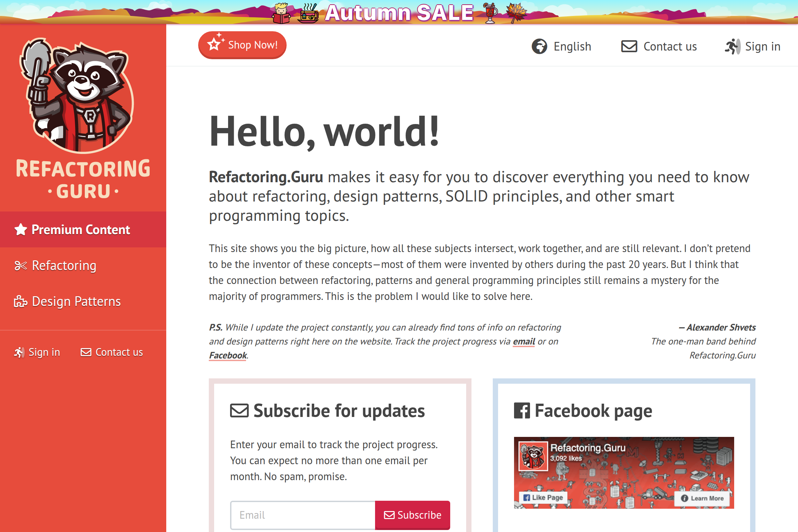Click the Hello, world! heading

pyautogui.click(x=325, y=131)
